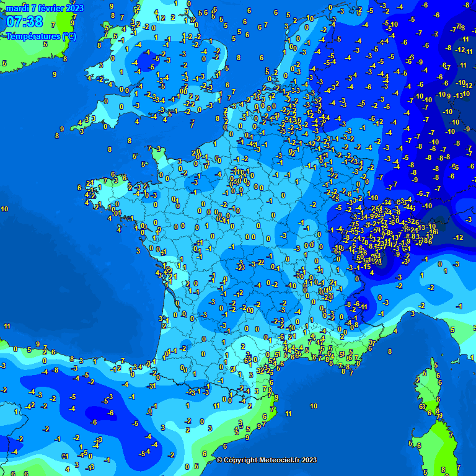The width and height of the screenshot is (476, 476).
Task: Click the date title "mardi 7 février 2023"
Action: coord(44,8)
